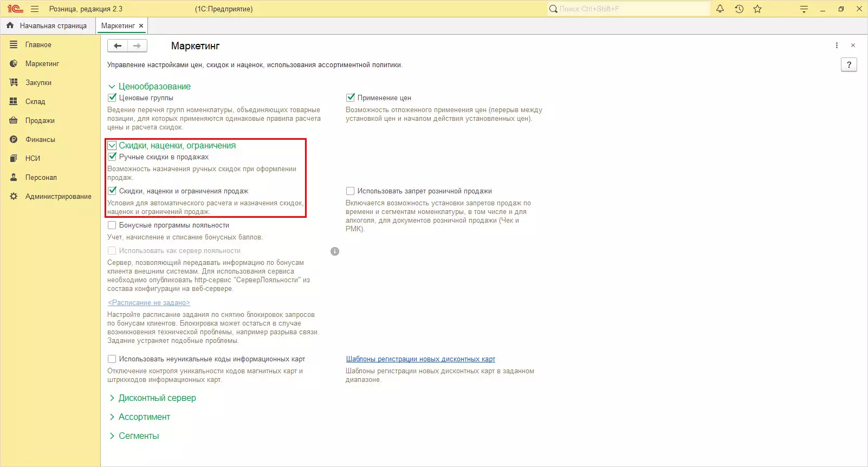Open the Закупки section label
This screenshot has height=467, width=868.
pyautogui.click(x=38, y=83)
